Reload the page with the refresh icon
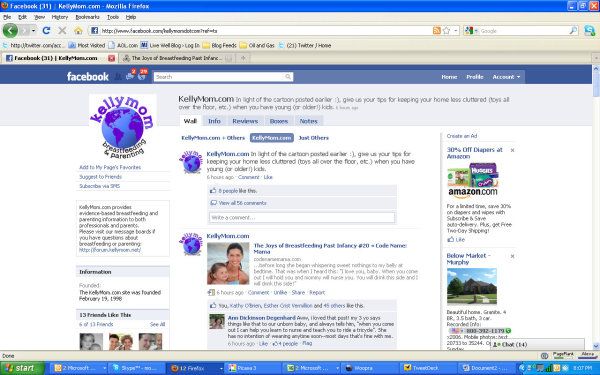The image size is (600, 375). [x=46, y=31]
